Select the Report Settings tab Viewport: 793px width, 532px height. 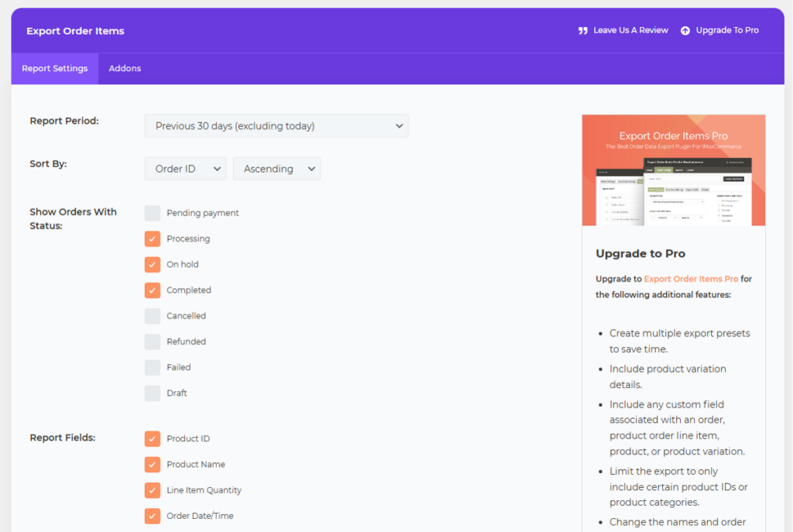point(54,68)
